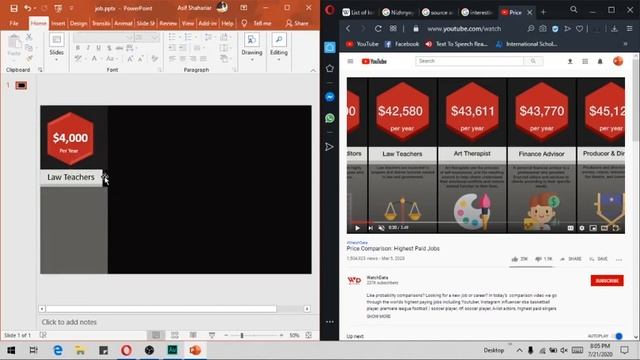
Task: Switch to Slide Sorter view
Action: click(x=175, y=335)
